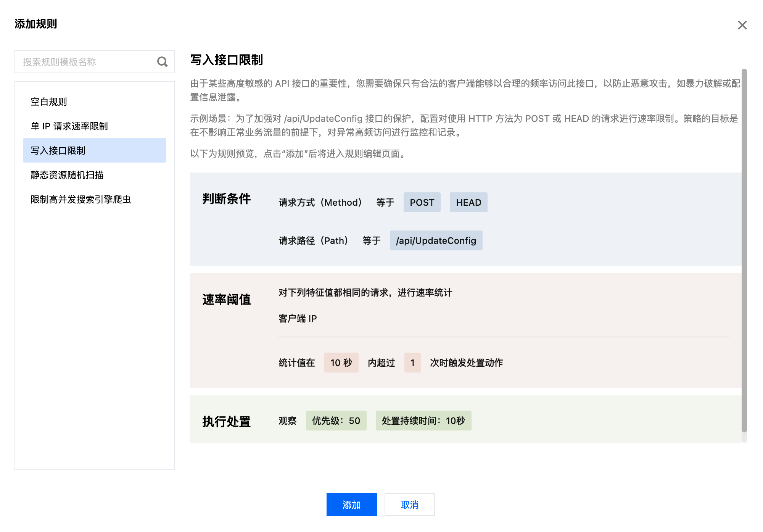Click the 10 秒 statistics period tag
The image size is (763, 532).
[341, 363]
